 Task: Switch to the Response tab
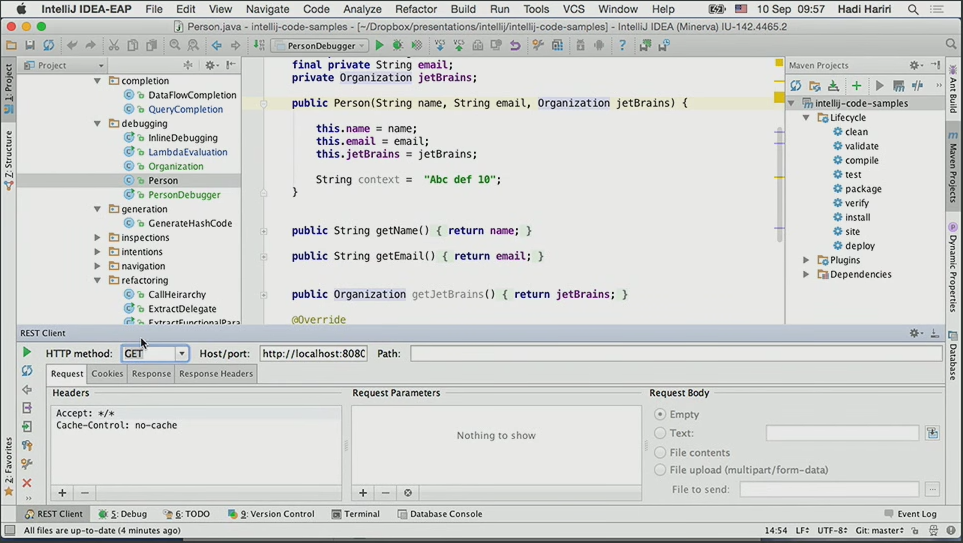click(x=151, y=373)
